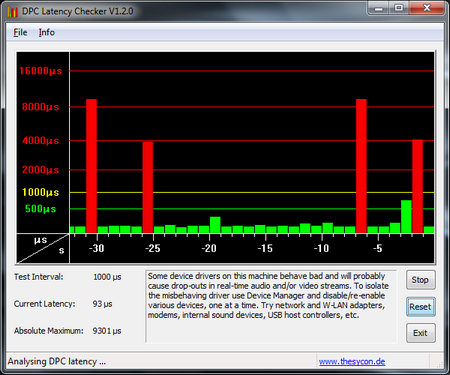450x375 pixels.
Task: Click the -10 time axis label
Action: coord(321,248)
